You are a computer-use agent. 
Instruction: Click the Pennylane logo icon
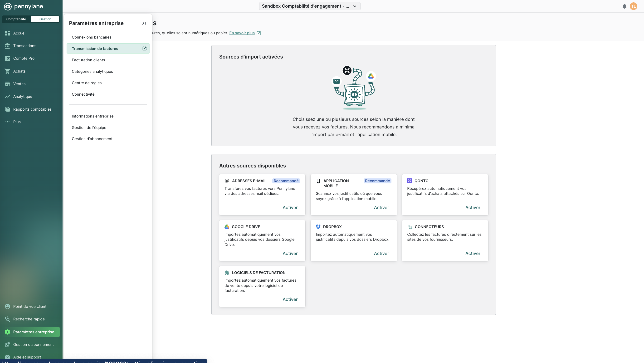(x=8, y=6)
